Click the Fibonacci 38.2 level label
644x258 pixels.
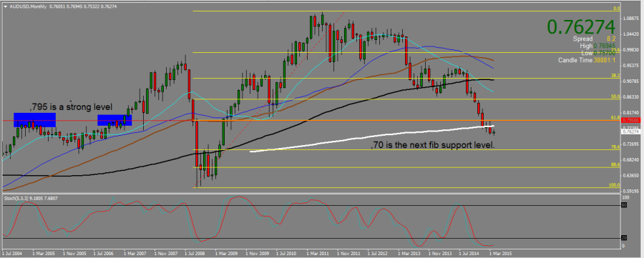point(615,76)
